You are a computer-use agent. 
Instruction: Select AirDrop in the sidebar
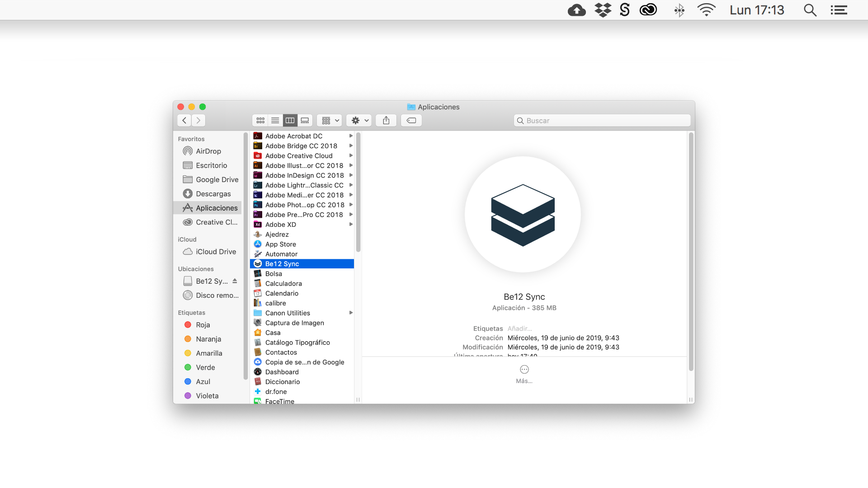tap(208, 151)
